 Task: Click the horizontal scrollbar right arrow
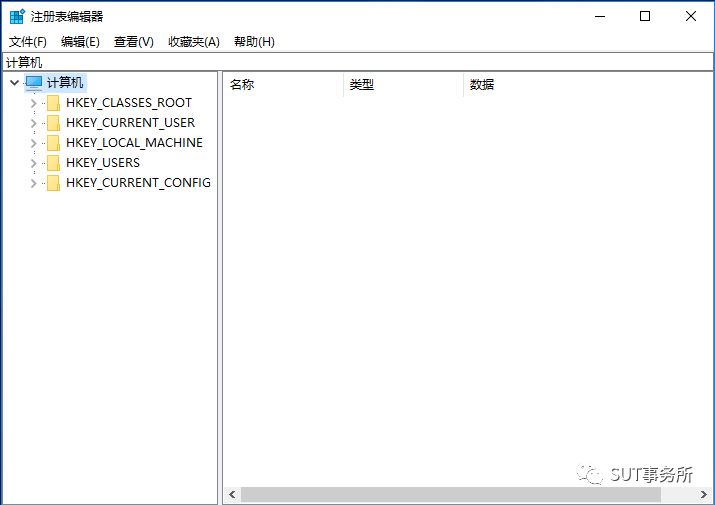pyautogui.click(x=704, y=495)
